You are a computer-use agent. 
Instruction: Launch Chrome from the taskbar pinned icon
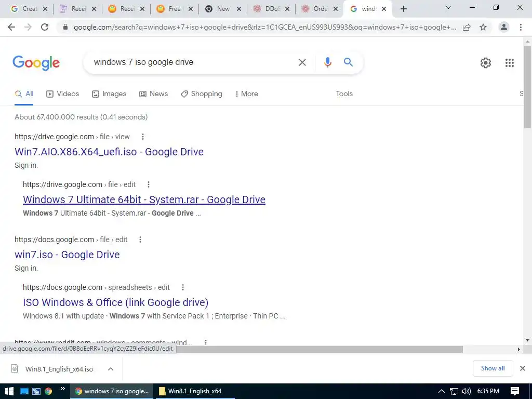(48, 391)
